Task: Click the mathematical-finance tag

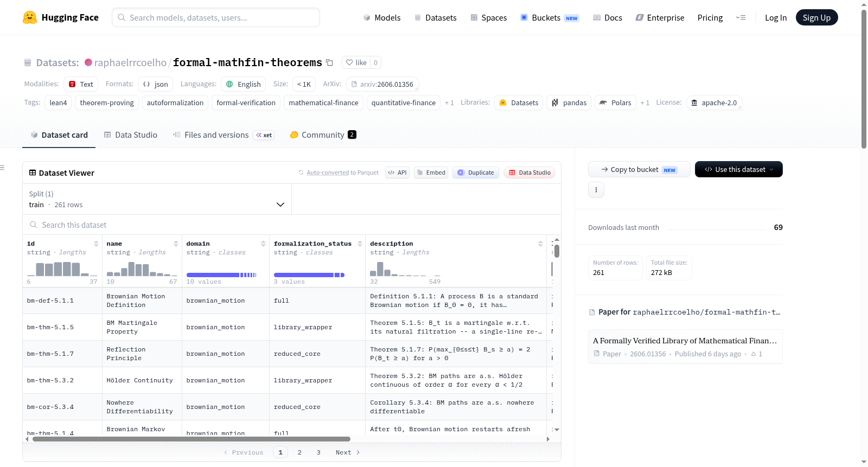Action: coord(323,103)
